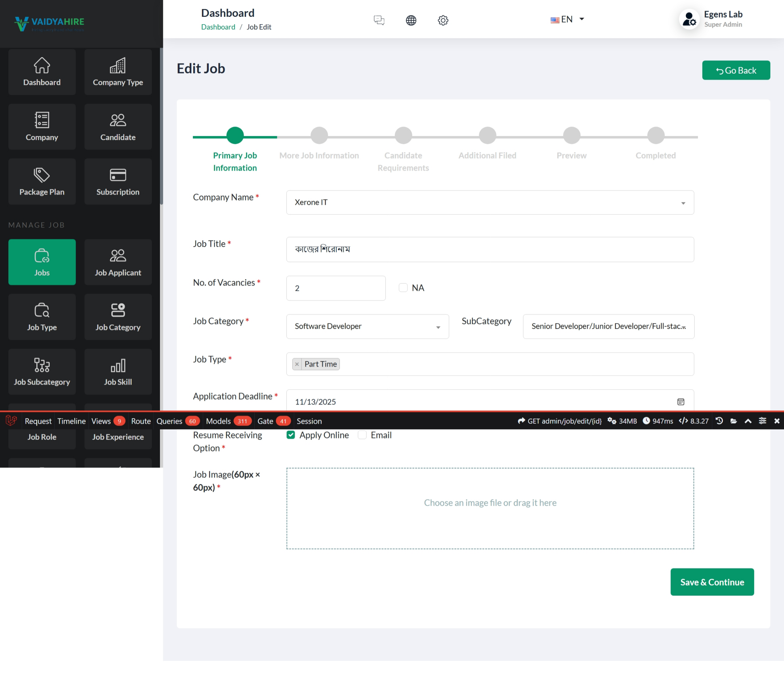Expand the Company Name dropdown
Viewport: 784px width, 677px height.
coord(490,202)
